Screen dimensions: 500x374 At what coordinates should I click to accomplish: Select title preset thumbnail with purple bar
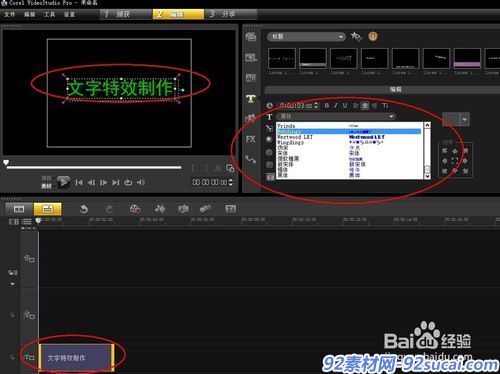[467, 58]
